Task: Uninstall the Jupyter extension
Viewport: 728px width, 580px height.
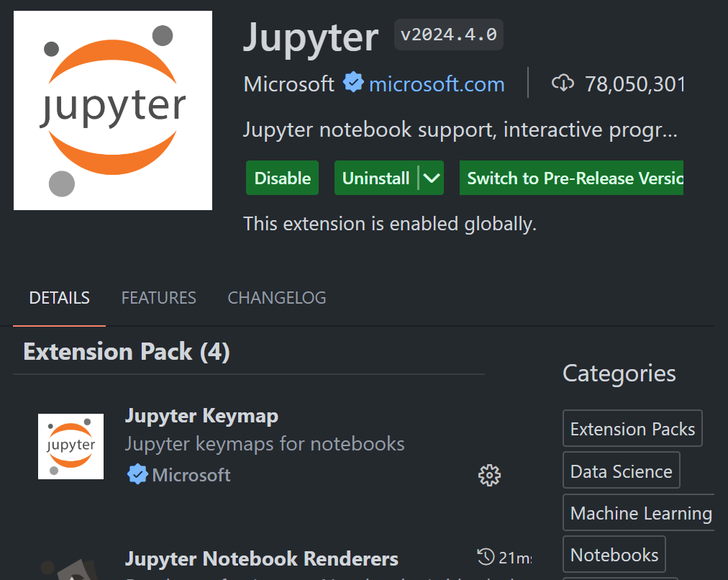Action: point(376,178)
